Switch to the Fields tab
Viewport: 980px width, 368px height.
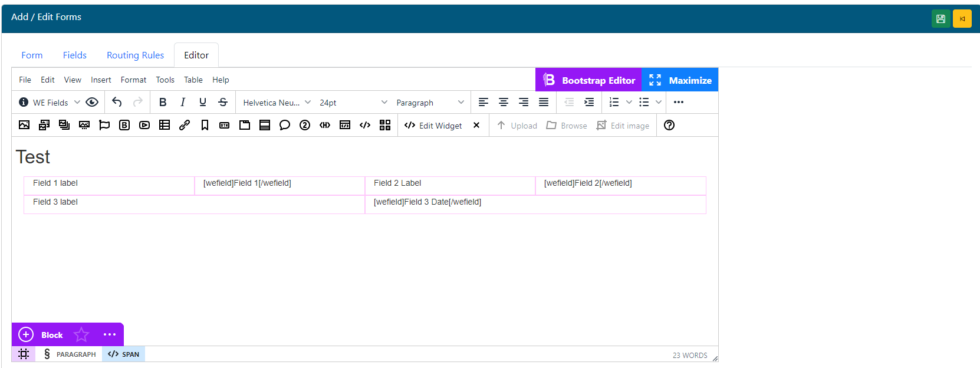pyautogui.click(x=75, y=55)
